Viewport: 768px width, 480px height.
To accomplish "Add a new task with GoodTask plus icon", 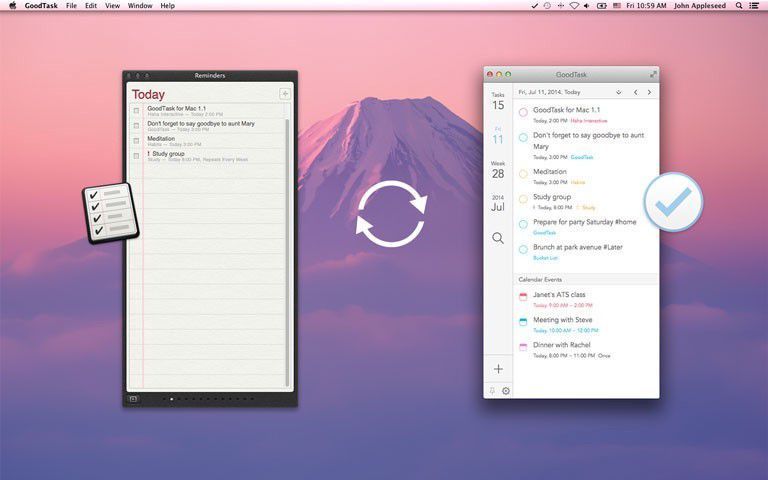I will click(x=498, y=369).
